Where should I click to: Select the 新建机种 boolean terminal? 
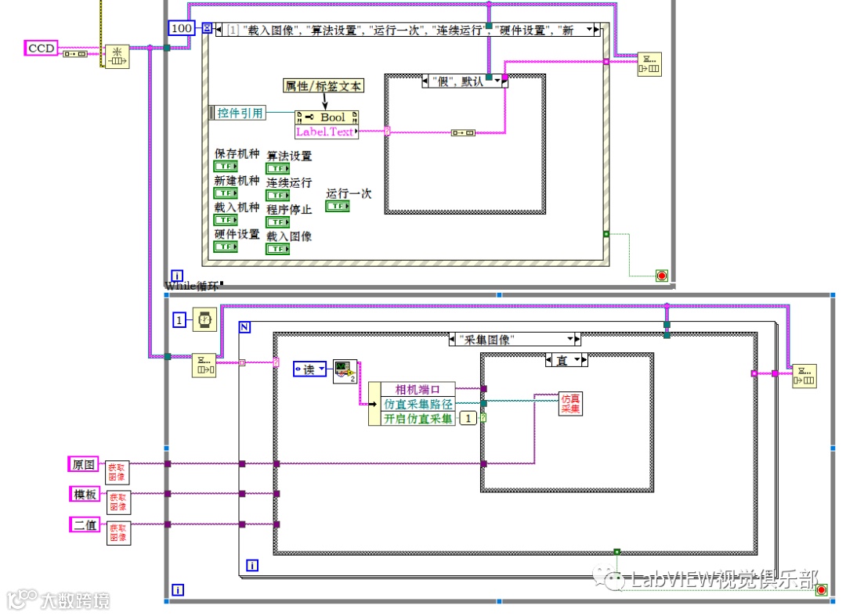(x=226, y=193)
